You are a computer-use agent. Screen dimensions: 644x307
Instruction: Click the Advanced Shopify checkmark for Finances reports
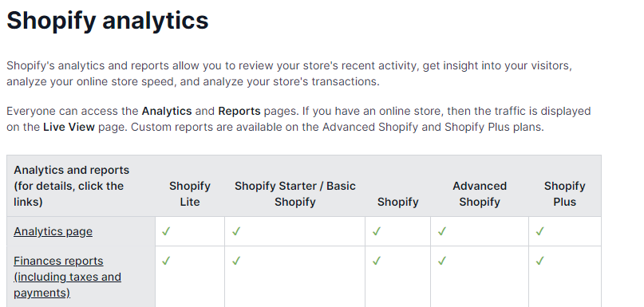coord(441,261)
